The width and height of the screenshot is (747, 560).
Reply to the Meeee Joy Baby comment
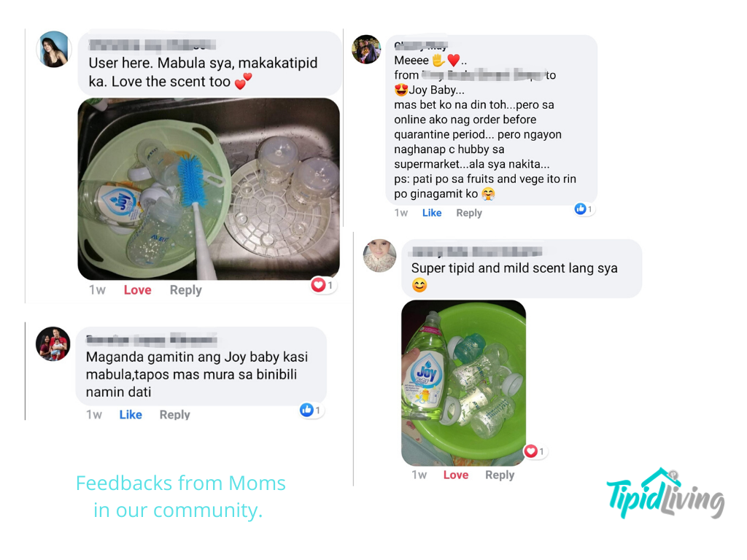(469, 213)
